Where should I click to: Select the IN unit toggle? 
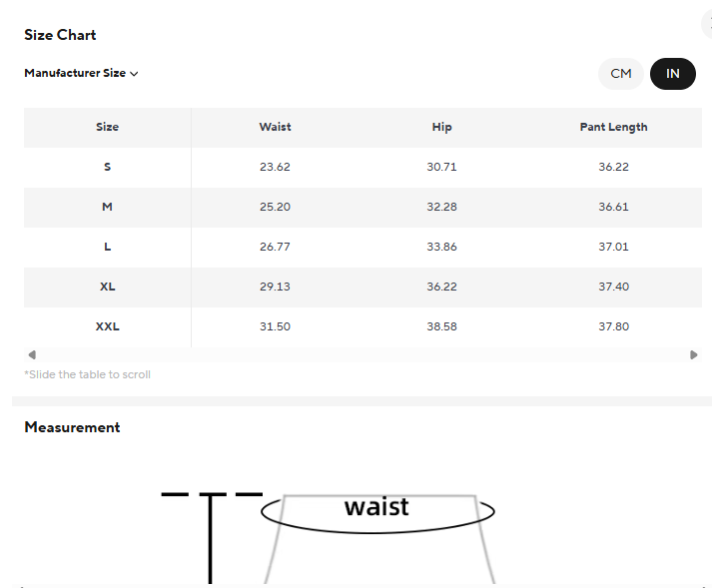coord(673,74)
